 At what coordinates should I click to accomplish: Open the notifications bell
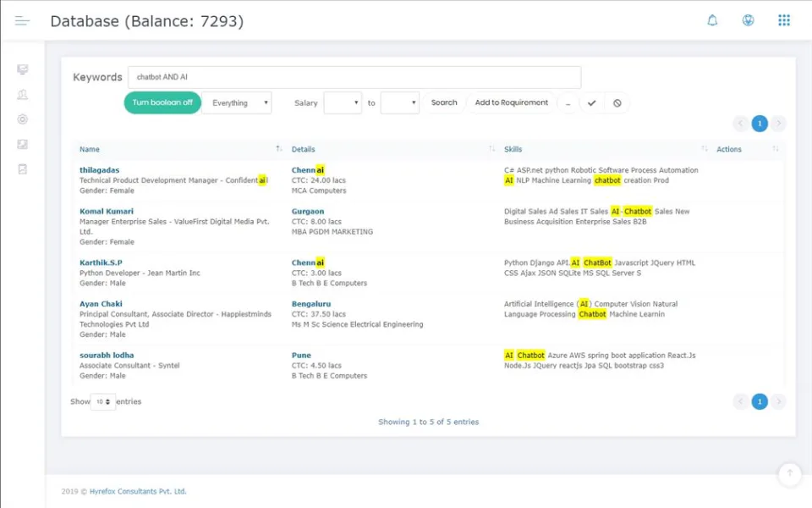click(712, 19)
